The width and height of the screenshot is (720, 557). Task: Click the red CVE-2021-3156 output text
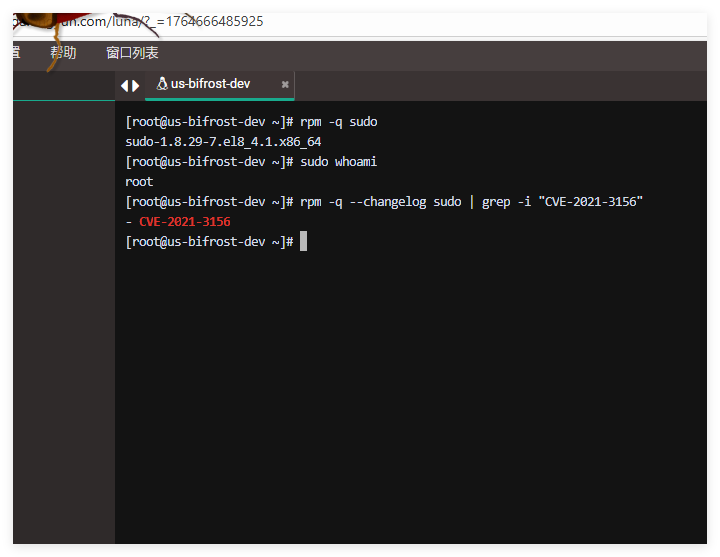click(185, 222)
